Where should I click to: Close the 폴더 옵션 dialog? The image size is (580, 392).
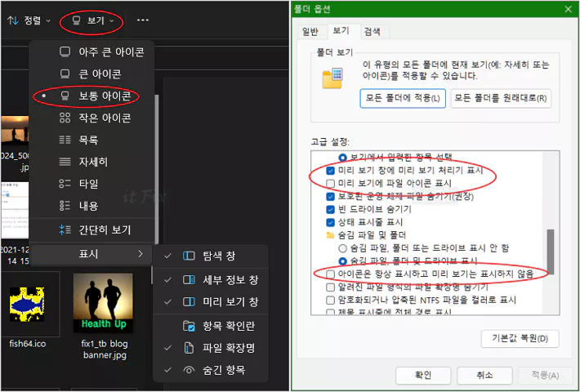point(569,9)
